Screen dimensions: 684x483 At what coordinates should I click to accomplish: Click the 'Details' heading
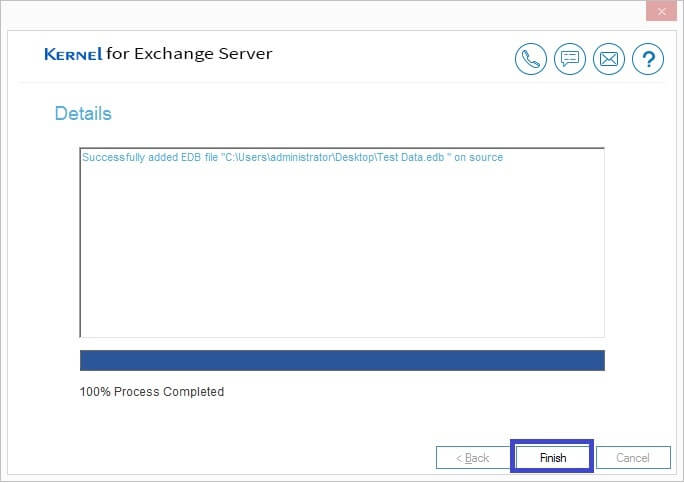click(83, 113)
